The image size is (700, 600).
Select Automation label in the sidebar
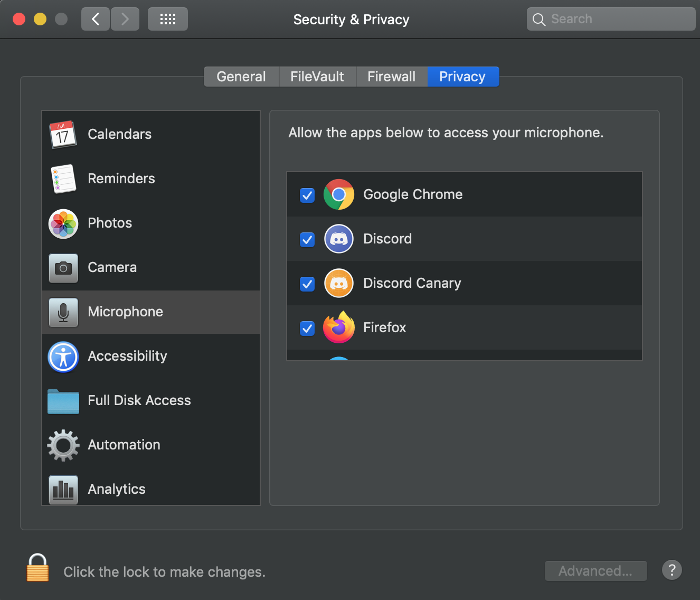[124, 445]
